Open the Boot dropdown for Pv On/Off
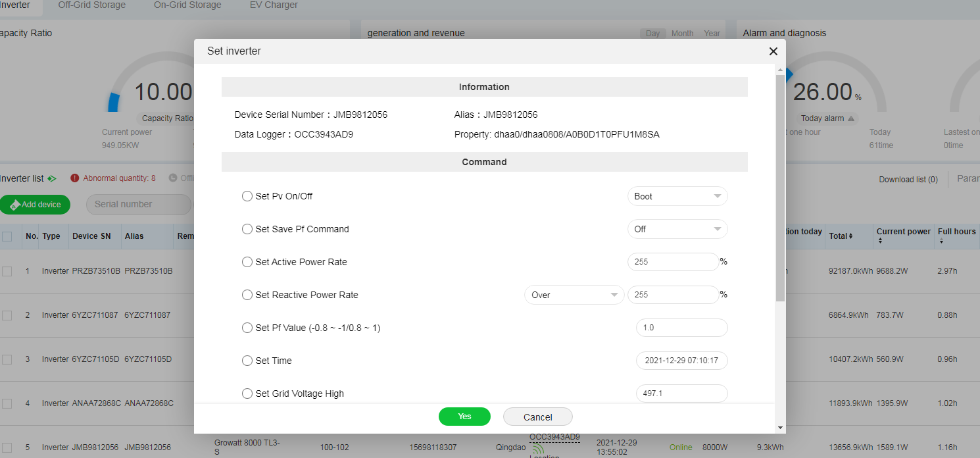The width and height of the screenshot is (980, 458). click(677, 196)
